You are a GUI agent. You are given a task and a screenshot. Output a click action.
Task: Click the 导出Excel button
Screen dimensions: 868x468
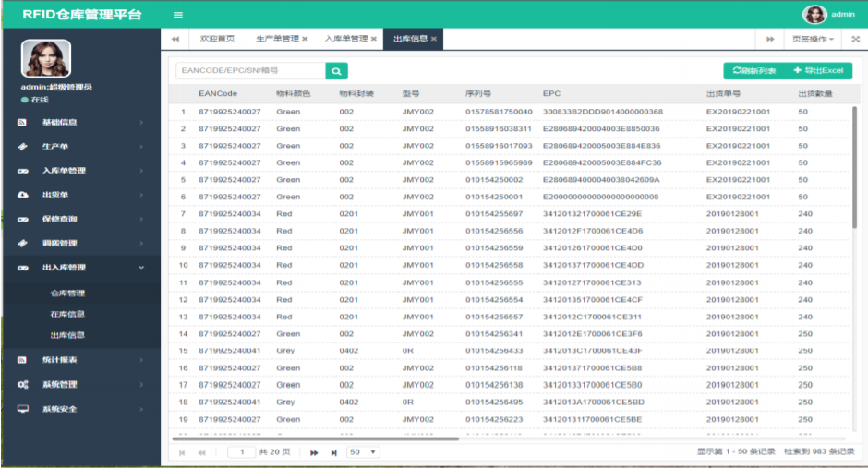(817, 70)
